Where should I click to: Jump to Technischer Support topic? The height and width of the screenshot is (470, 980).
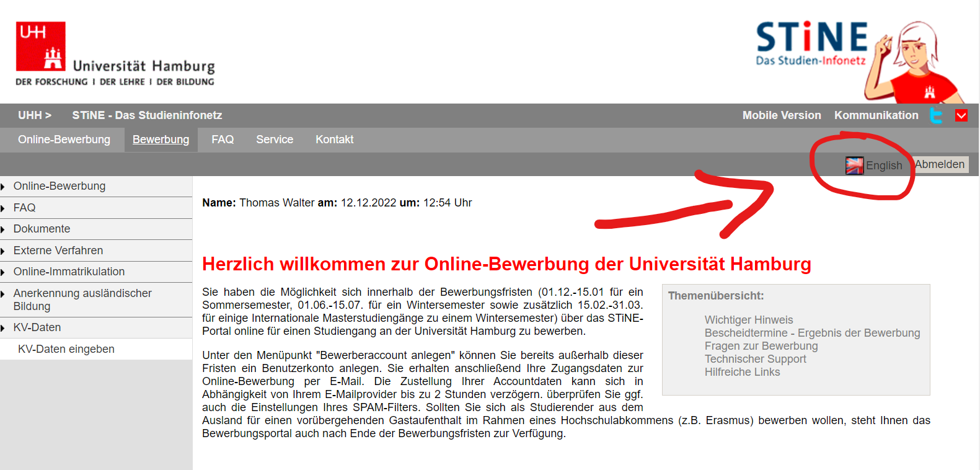(x=755, y=359)
